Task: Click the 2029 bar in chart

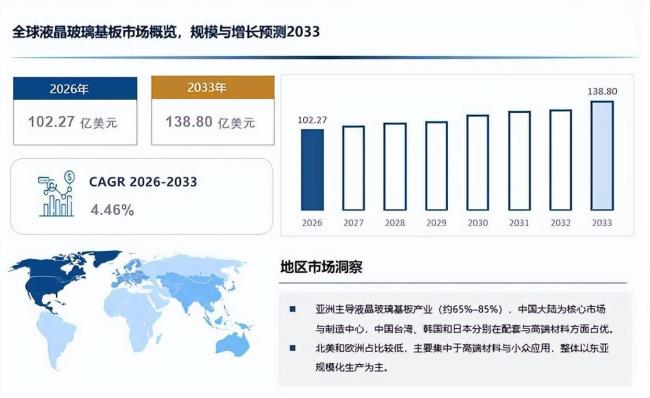Action: click(x=437, y=166)
